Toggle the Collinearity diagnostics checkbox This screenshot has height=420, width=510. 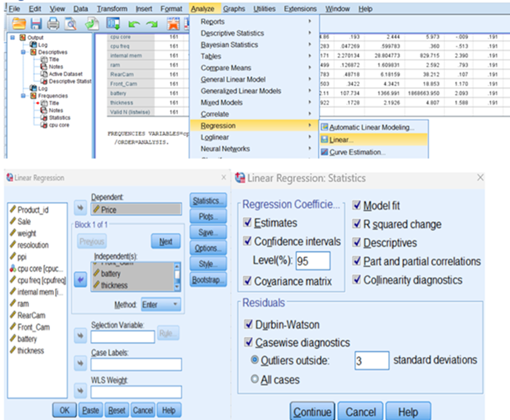(357, 279)
